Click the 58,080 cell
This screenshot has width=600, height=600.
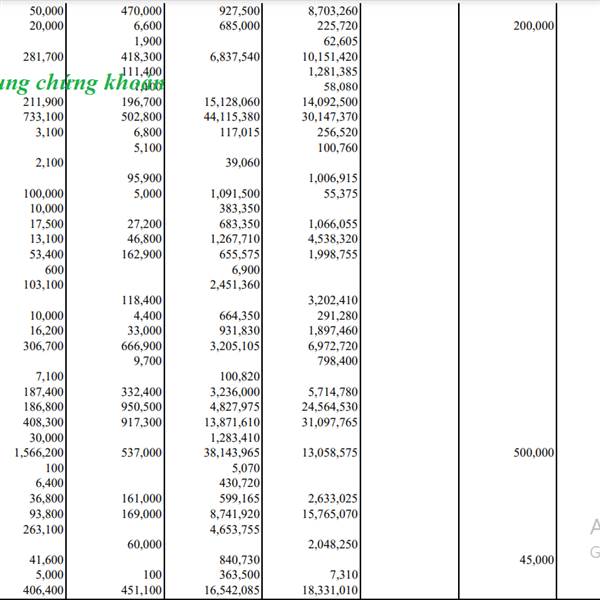(x=340, y=86)
